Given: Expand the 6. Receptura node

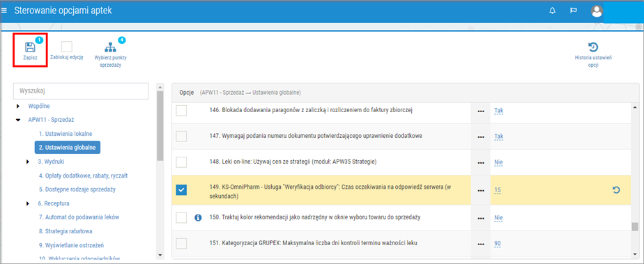Looking at the screenshot, I should click(28, 203).
